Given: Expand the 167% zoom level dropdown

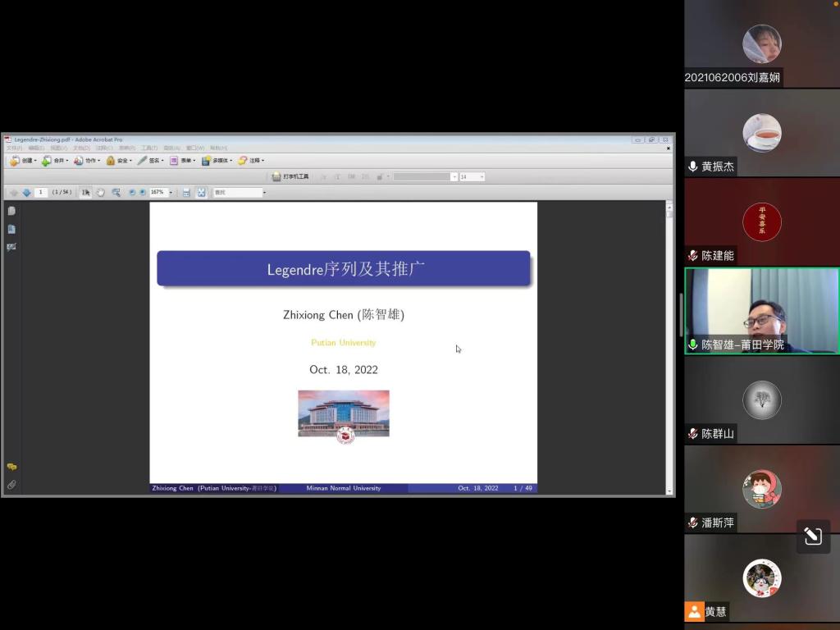Looking at the screenshot, I should 171,193.
